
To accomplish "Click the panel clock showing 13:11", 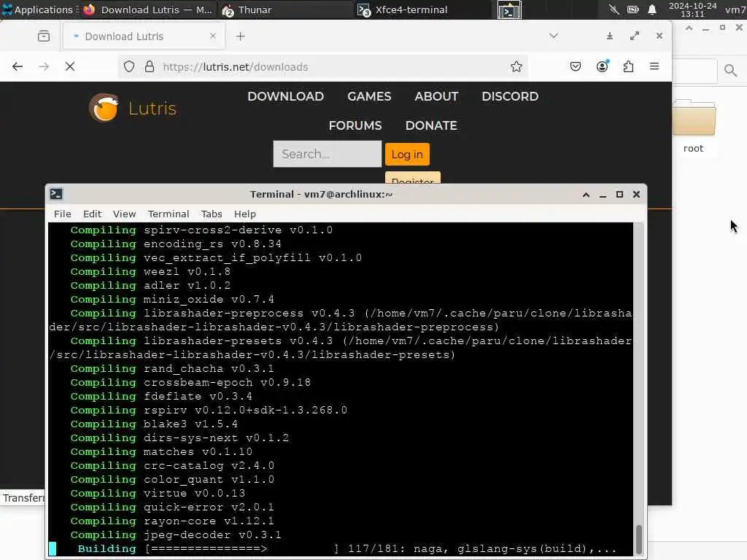I will point(693,9).
